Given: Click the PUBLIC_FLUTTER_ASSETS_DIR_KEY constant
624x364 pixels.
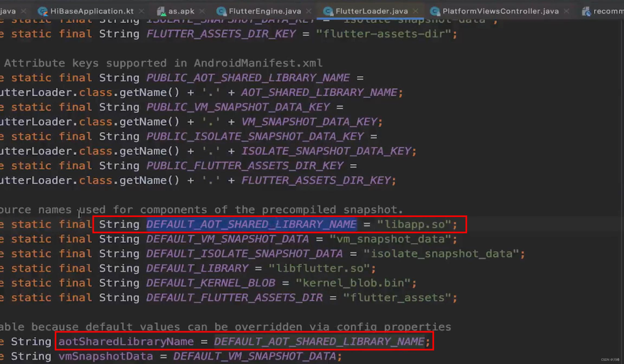Looking at the screenshot, I should [245, 165].
